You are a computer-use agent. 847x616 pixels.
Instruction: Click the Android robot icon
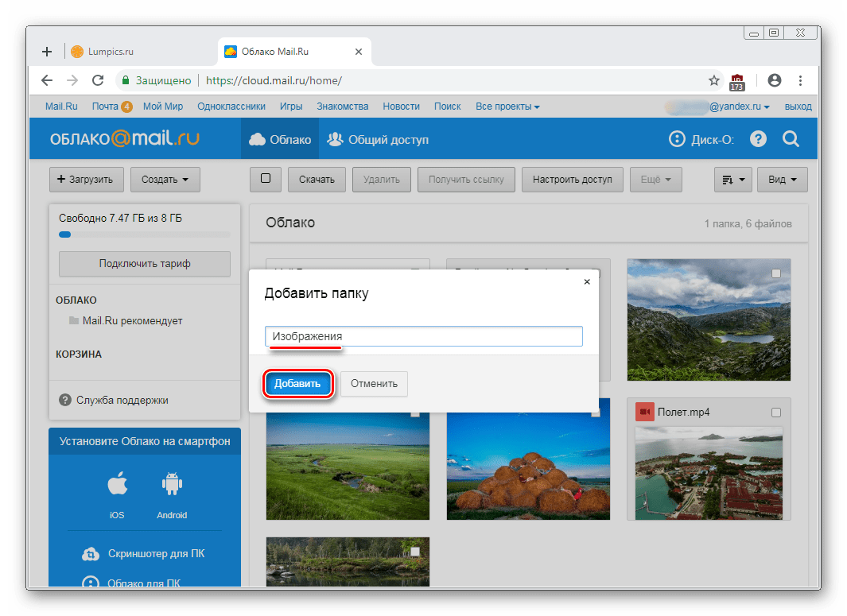click(172, 485)
